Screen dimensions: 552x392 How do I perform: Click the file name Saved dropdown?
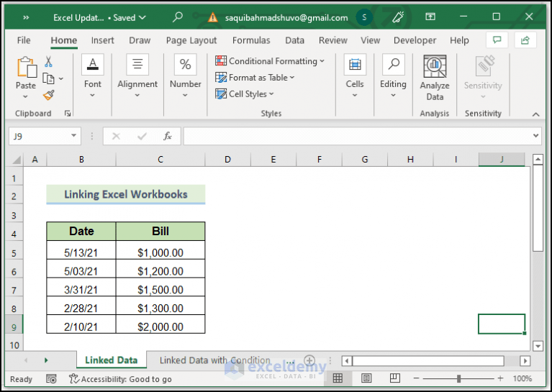(99, 17)
